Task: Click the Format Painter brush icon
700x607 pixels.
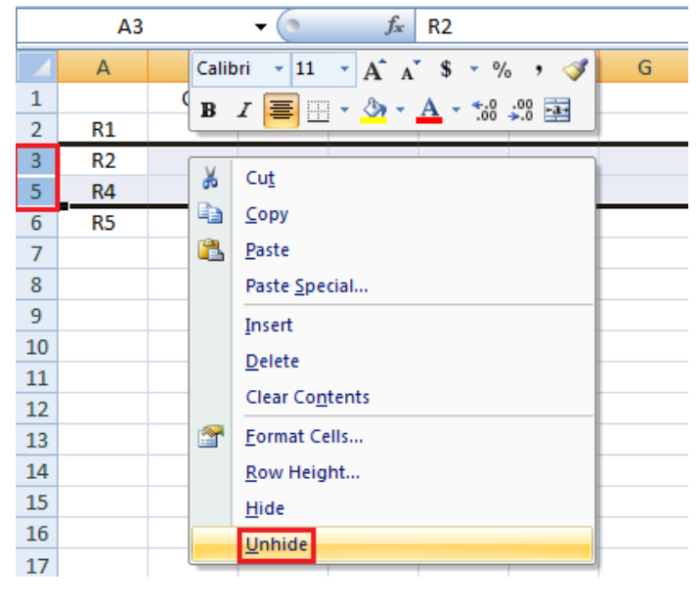Action: coord(575,69)
